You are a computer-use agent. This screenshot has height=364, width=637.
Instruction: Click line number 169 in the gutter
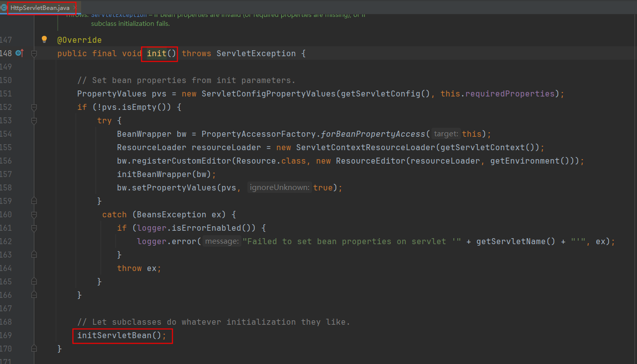(x=6, y=335)
